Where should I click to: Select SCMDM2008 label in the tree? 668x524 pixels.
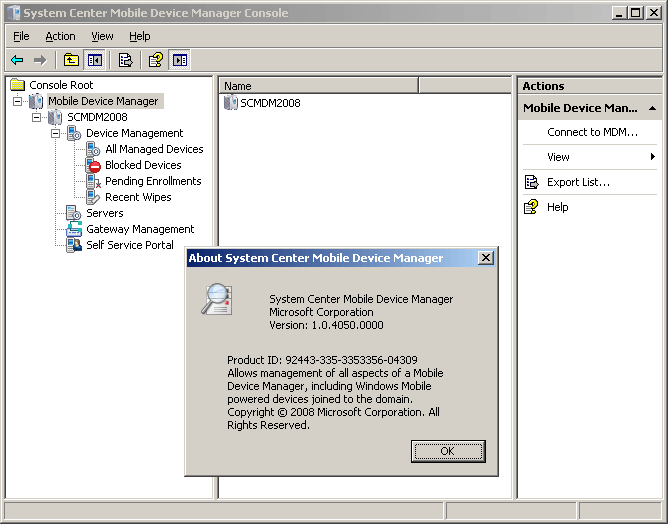click(x=97, y=117)
